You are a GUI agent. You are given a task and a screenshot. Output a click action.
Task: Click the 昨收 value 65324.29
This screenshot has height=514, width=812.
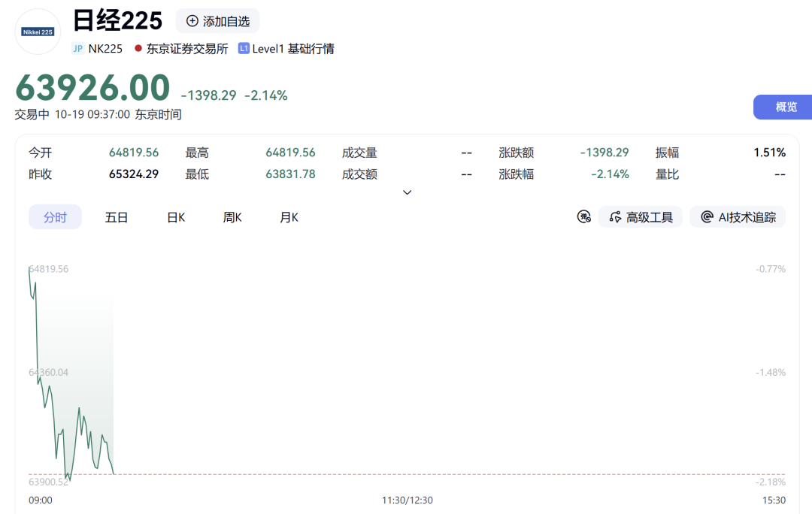tap(134, 174)
